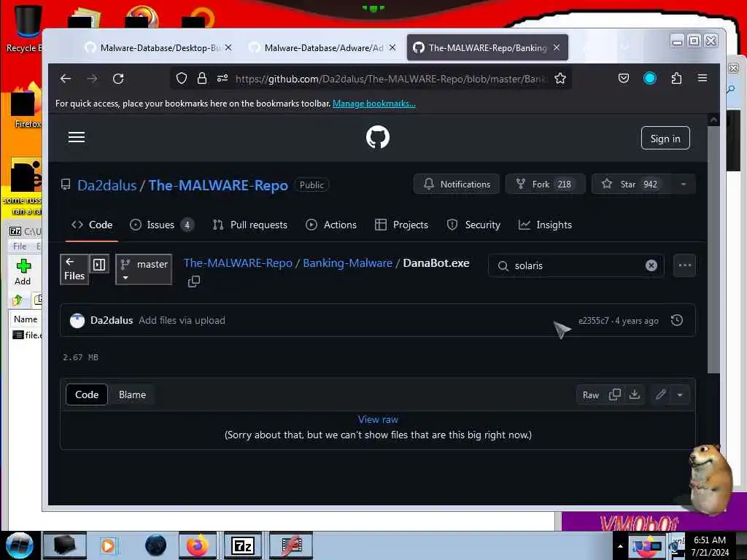Fork the repository with Fork button

click(545, 184)
